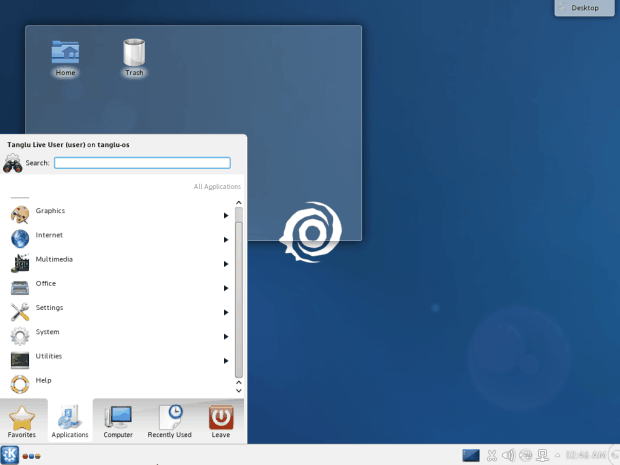Image resolution: width=620 pixels, height=465 pixels.
Task: Select the System category label
Action: [x=47, y=332]
